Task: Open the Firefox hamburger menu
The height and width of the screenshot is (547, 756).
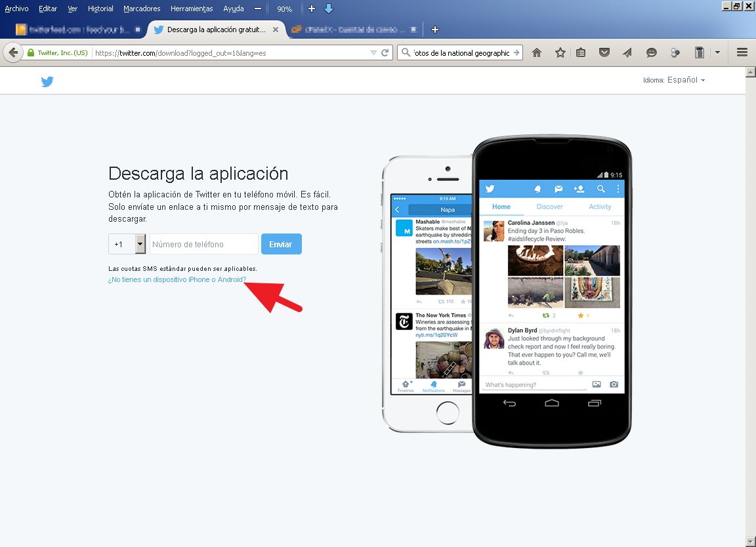Action: [742, 52]
